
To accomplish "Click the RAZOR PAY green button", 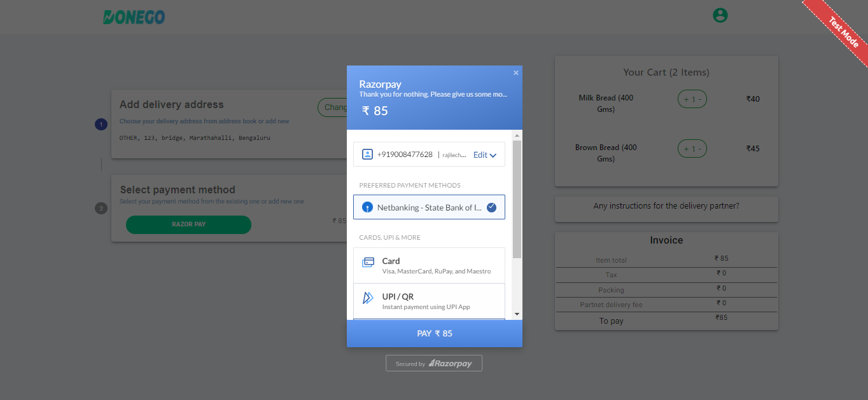I will 188,224.
